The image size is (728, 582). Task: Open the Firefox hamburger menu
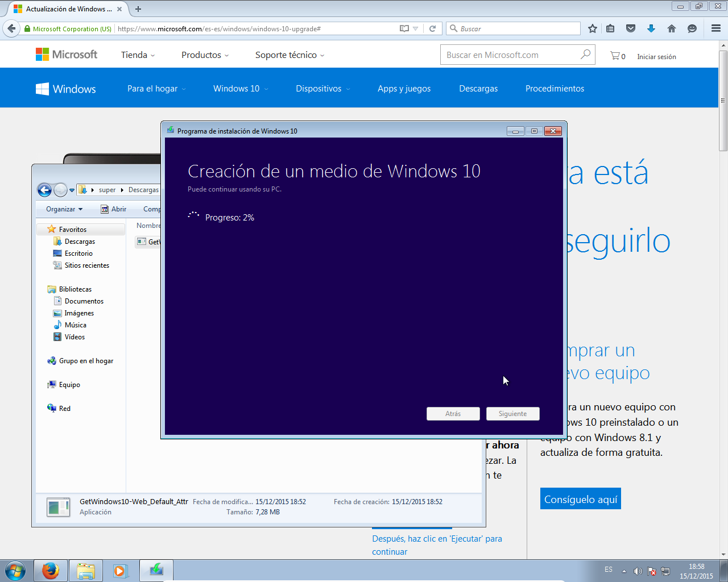[x=715, y=28]
